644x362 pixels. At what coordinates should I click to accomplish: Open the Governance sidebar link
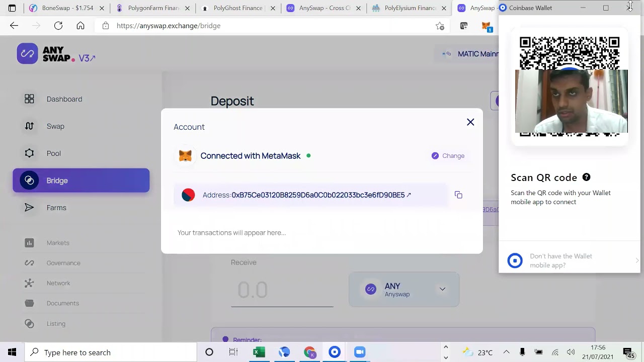(63, 263)
